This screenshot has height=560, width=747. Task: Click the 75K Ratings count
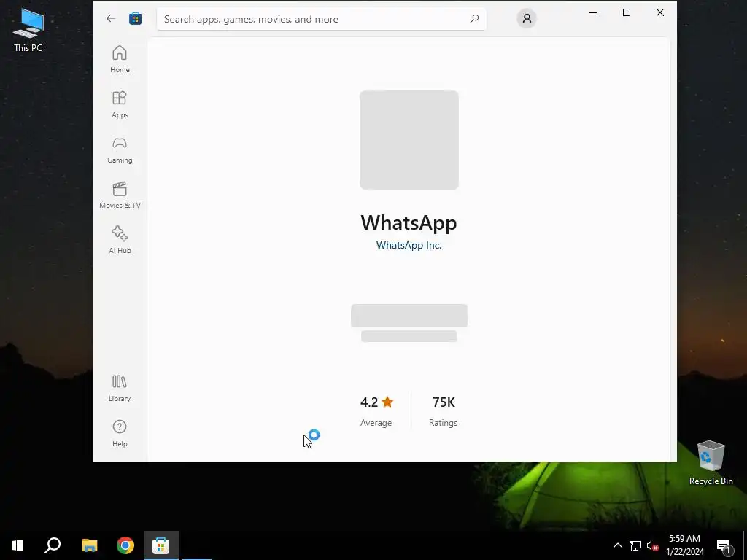coord(443,411)
